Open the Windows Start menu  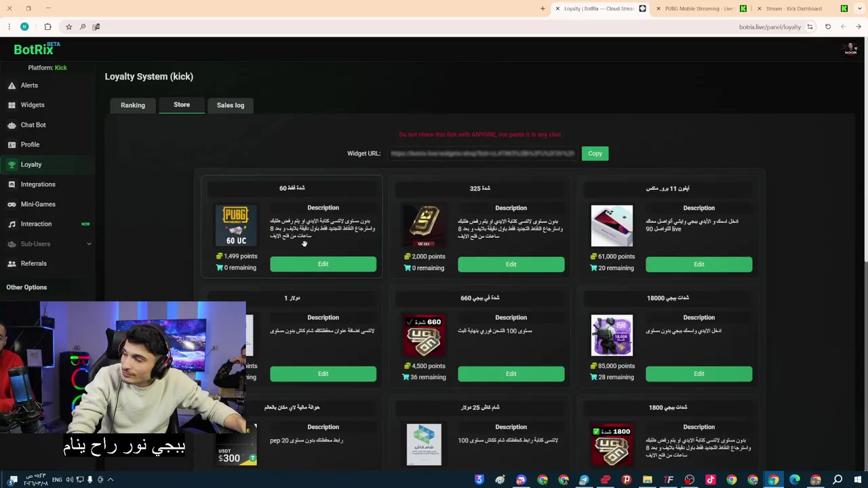[858, 480]
